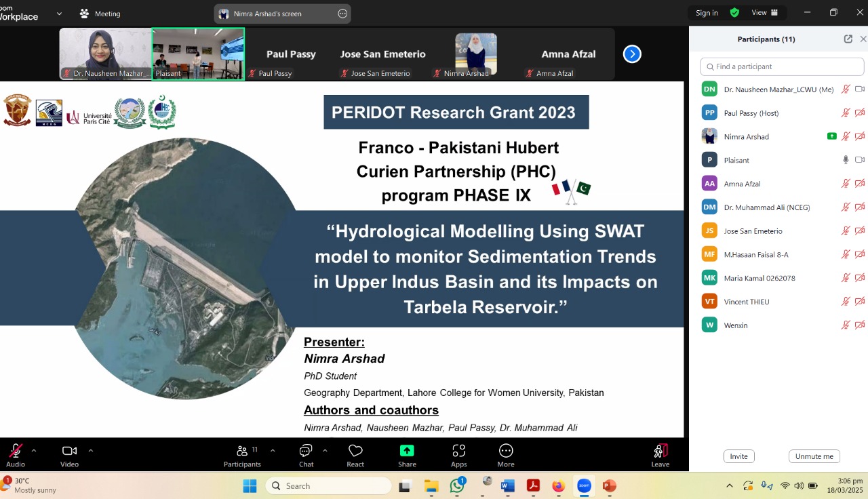The image size is (868, 499).
Task: Pop out the Participants panel
Action: [x=848, y=39]
